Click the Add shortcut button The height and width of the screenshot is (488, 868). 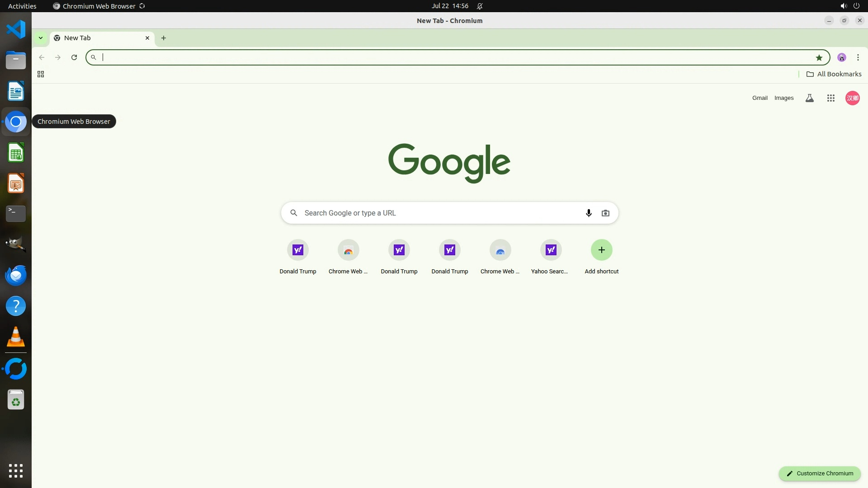click(601, 250)
